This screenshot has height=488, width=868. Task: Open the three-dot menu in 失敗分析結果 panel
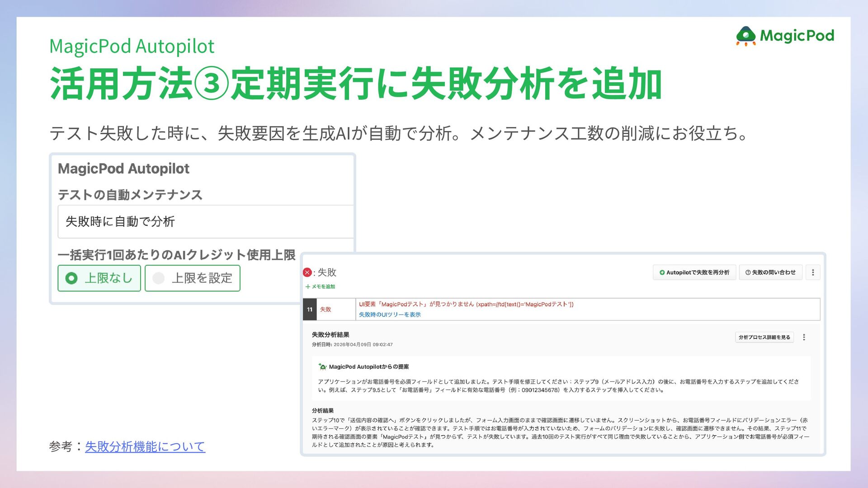click(x=804, y=337)
